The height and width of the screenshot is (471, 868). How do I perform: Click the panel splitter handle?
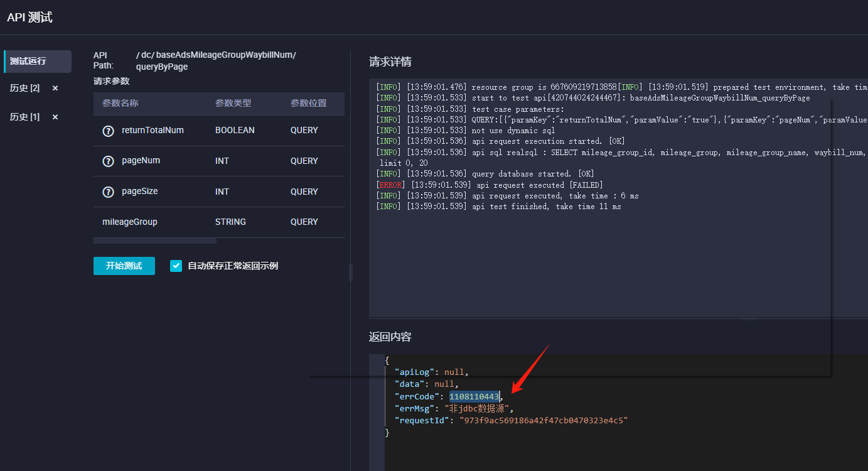click(x=351, y=272)
